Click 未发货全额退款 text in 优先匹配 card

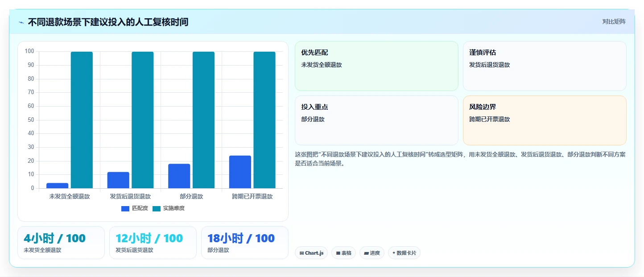pyautogui.click(x=322, y=65)
